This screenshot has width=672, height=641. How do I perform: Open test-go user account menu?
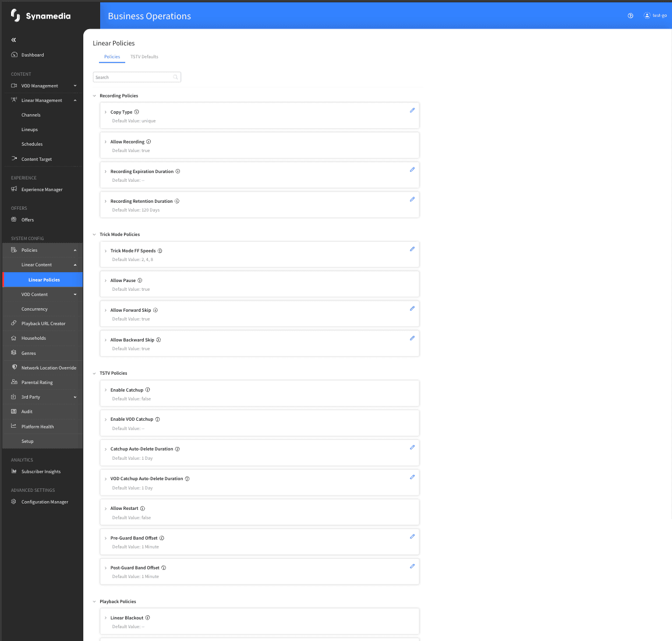pos(655,15)
